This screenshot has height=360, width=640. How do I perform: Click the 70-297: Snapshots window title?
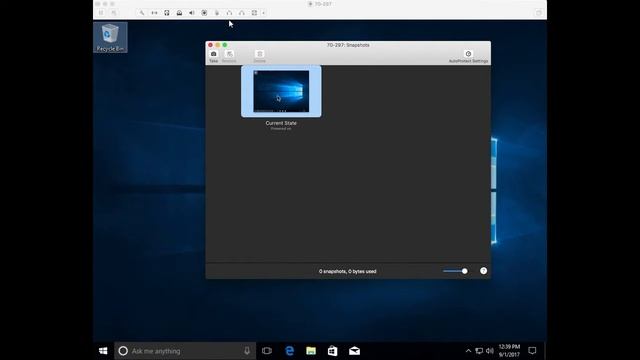pos(348,45)
